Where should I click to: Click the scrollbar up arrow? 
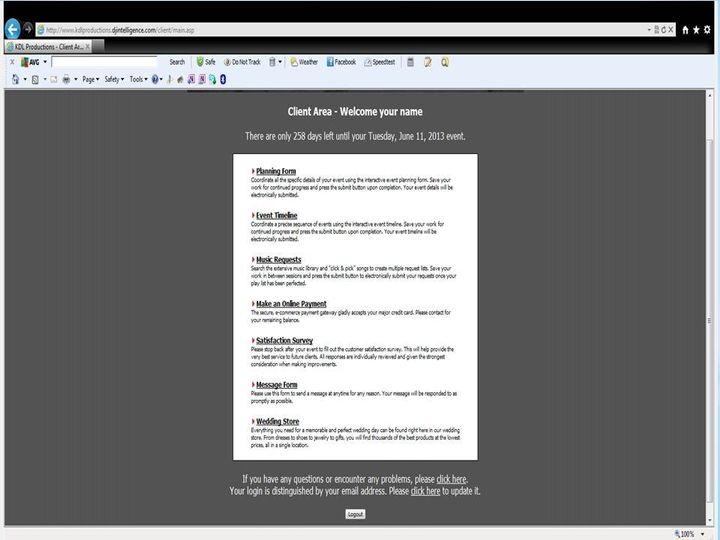coord(710,95)
